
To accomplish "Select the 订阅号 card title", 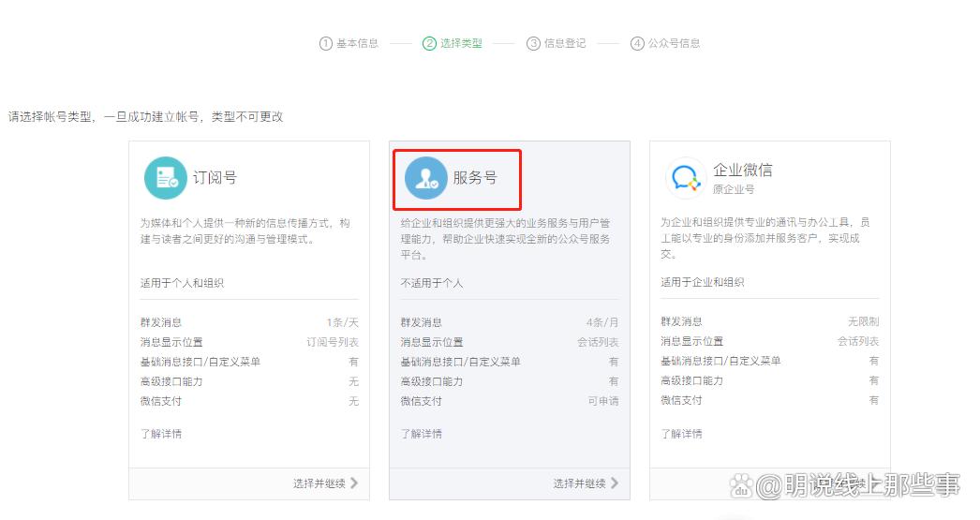I will [215, 177].
